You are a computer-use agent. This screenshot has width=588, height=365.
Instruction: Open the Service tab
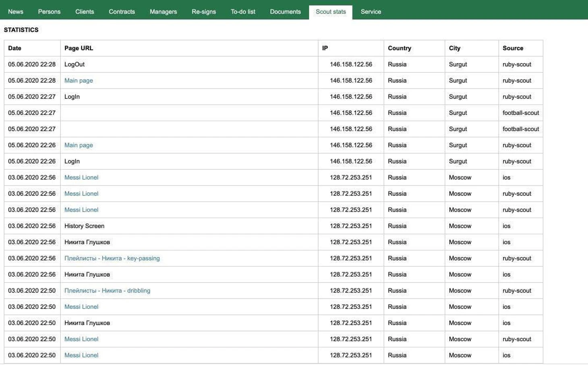click(x=371, y=12)
